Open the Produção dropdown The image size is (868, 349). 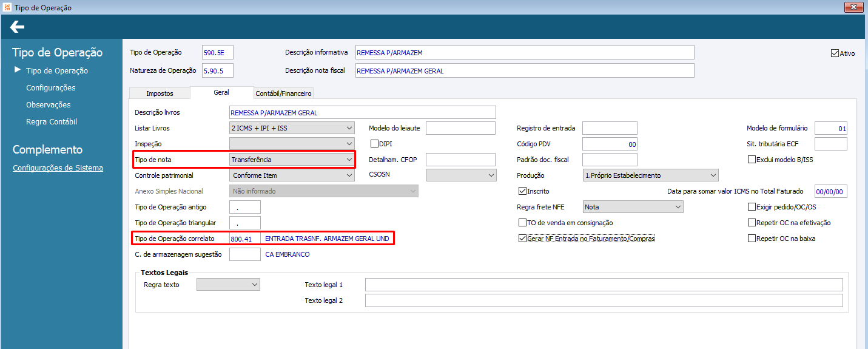[650, 175]
